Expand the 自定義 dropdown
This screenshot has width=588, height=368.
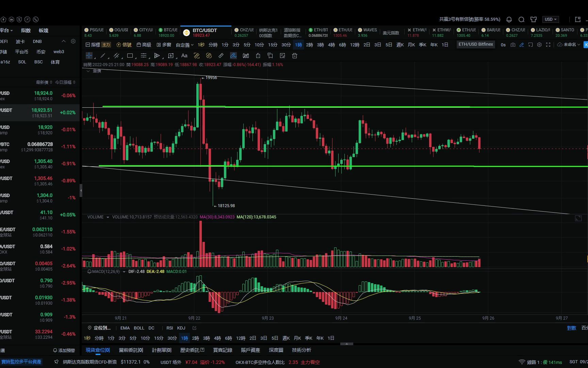click(184, 45)
